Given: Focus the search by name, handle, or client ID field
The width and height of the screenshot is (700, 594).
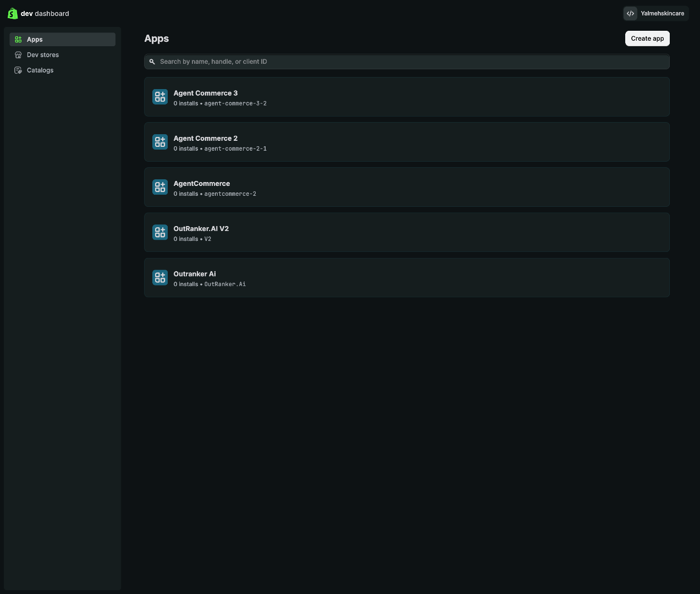Looking at the screenshot, I should click(x=407, y=62).
